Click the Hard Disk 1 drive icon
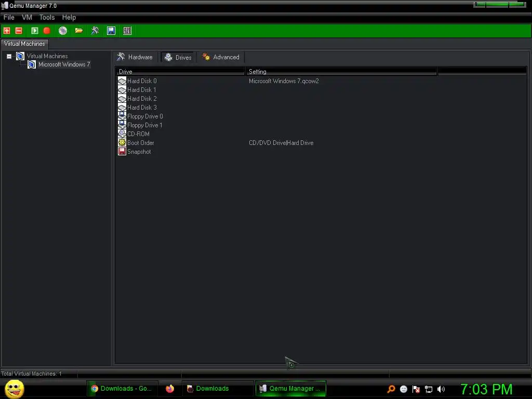 [122, 89]
